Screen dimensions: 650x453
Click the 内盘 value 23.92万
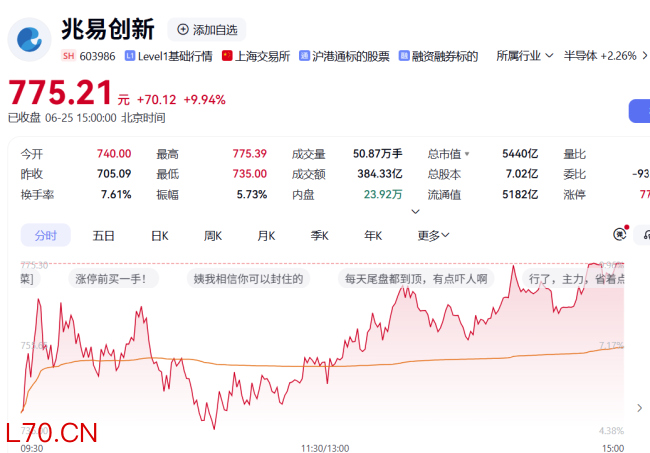click(383, 194)
